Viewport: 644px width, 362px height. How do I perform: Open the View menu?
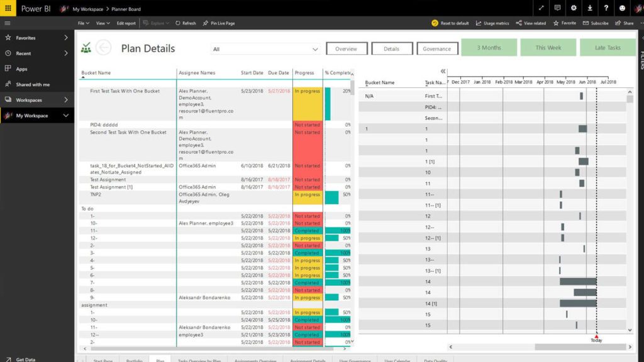coord(103,23)
